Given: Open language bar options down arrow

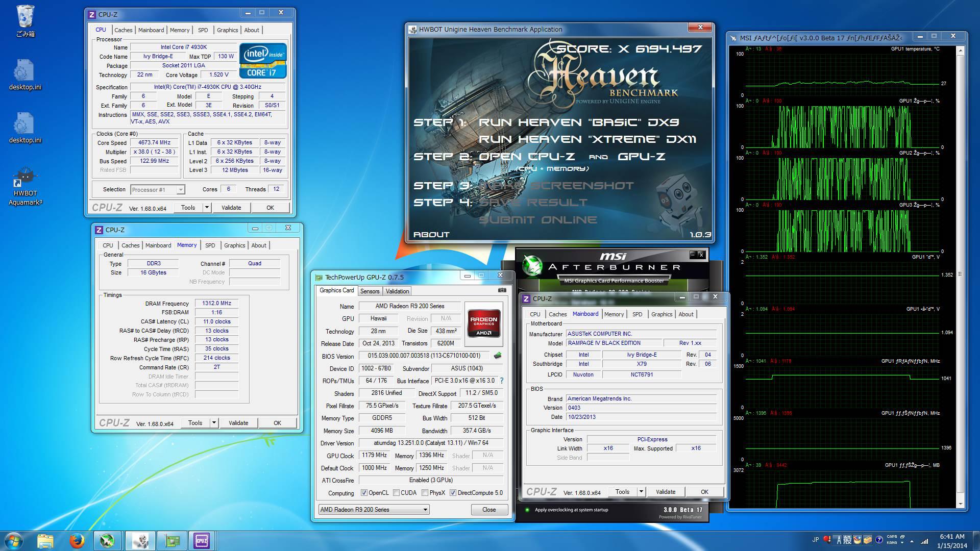Looking at the screenshot, I should [902, 542].
